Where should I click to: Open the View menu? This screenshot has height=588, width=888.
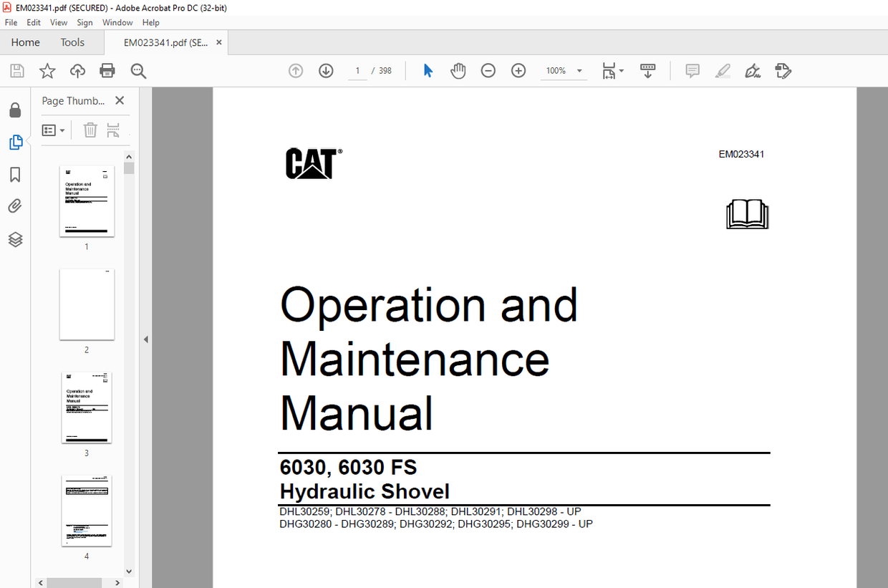point(58,22)
